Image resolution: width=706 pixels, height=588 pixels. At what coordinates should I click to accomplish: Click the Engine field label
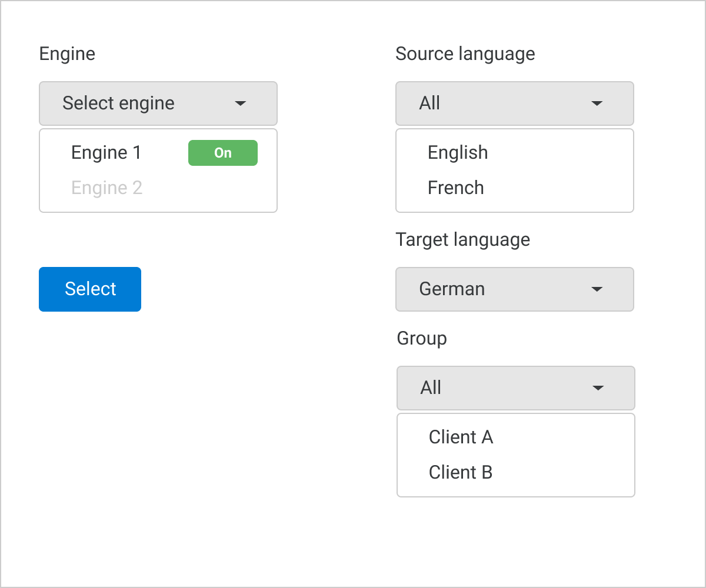click(x=67, y=54)
